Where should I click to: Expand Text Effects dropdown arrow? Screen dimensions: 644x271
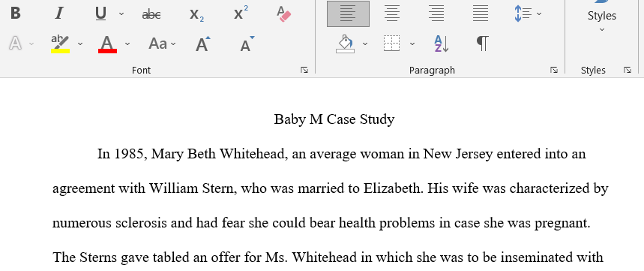(x=31, y=44)
